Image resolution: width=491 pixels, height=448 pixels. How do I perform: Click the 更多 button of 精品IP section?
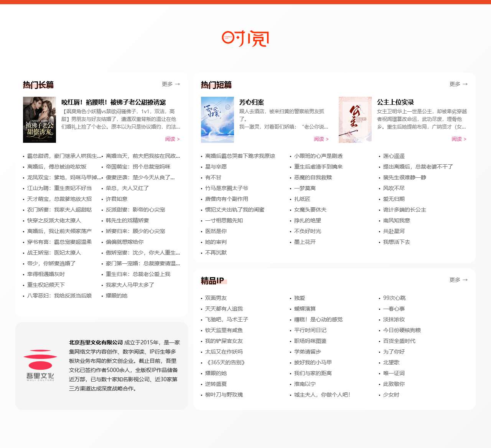coord(454,280)
